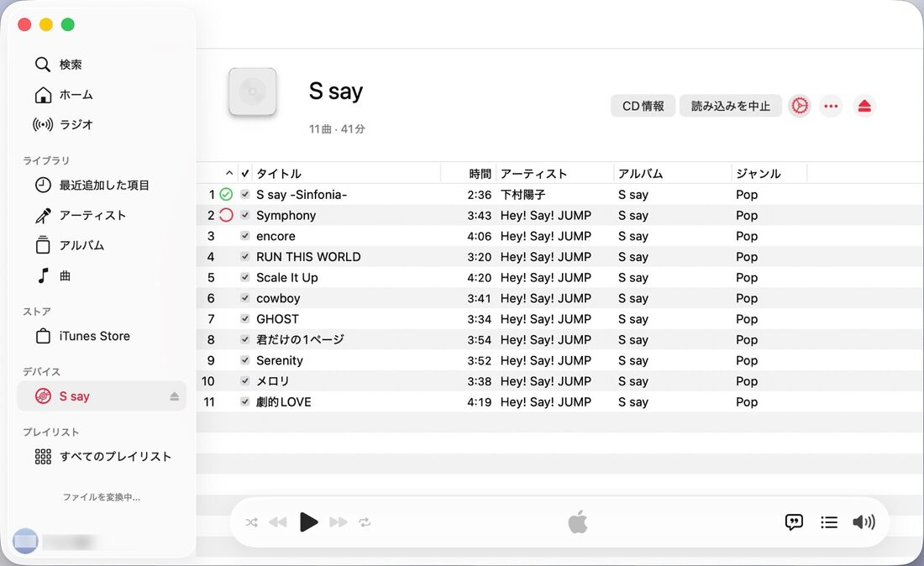924x566 pixels.
Task: Click 読み込みを中止 to stop importing
Action: click(730, 106)
